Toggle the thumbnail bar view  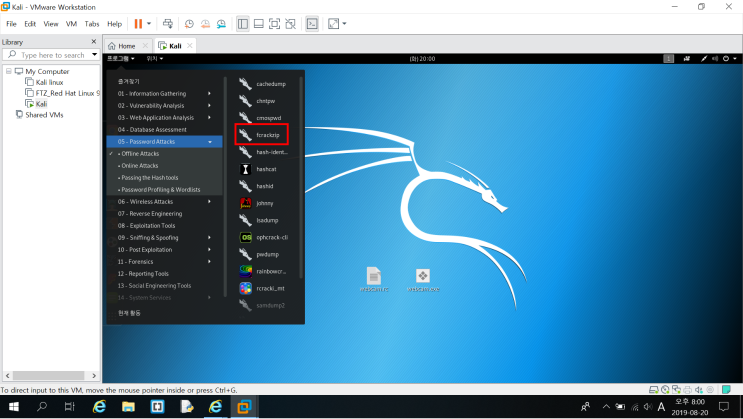tap(259, 24)
